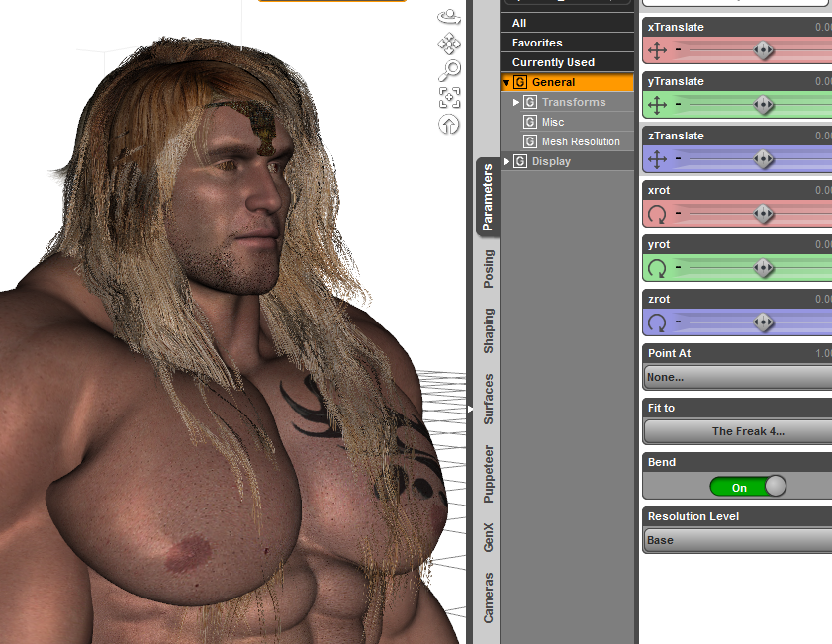
Task: Select the pan camera viewport icon
Action: [449, 44]
